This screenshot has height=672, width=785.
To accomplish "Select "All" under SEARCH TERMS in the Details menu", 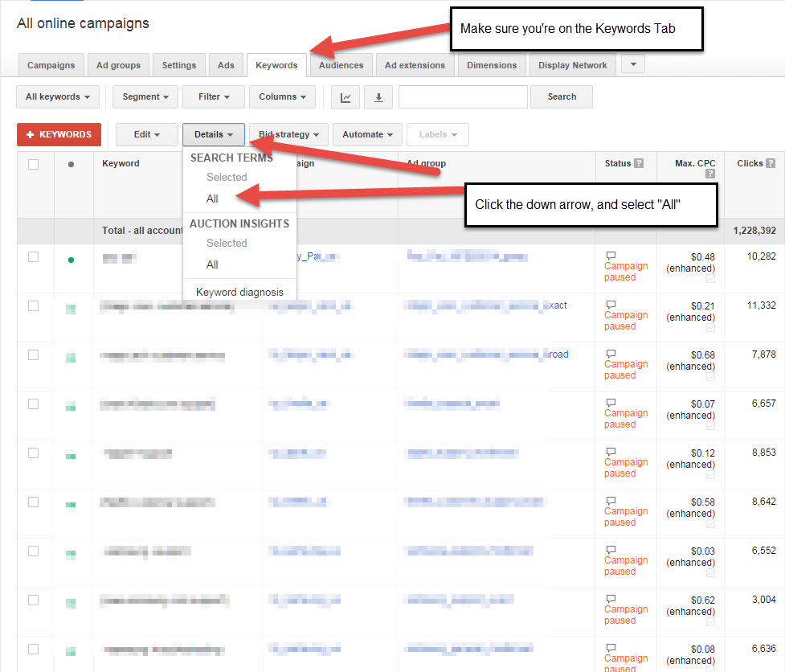I will (211, 198).
